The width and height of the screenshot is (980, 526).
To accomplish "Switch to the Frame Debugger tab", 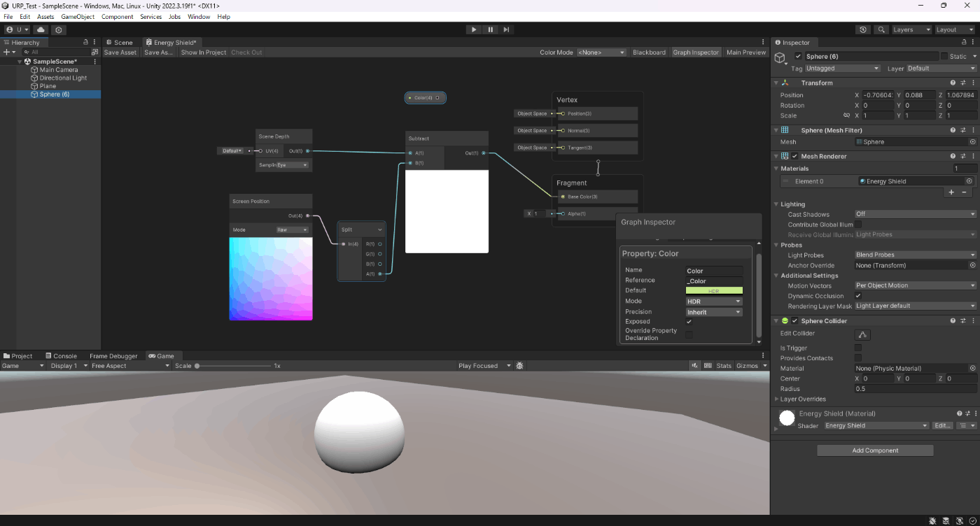I will click(113, 356).
